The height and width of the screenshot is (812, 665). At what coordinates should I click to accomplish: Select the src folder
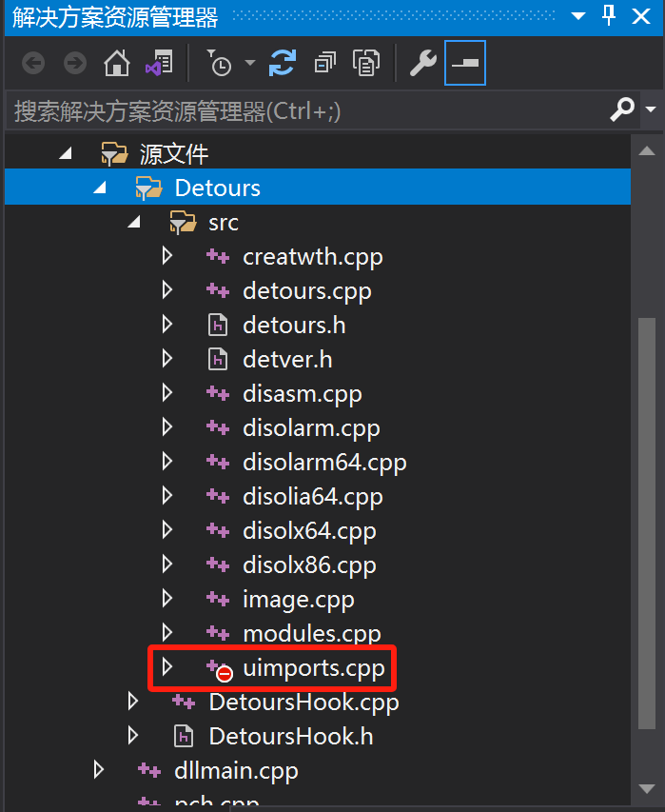(223, 223)
